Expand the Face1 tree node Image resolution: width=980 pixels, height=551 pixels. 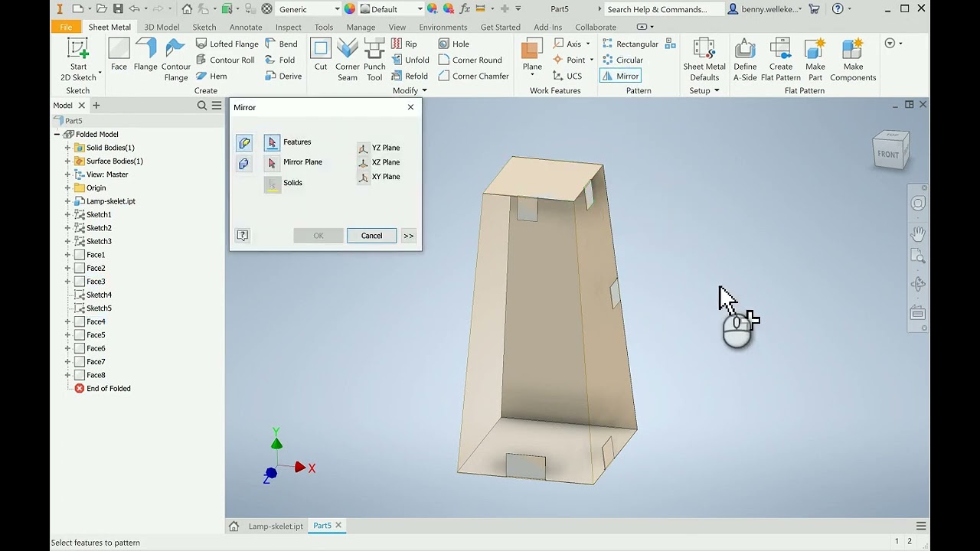pyautogui.click(x=67, y=255)
